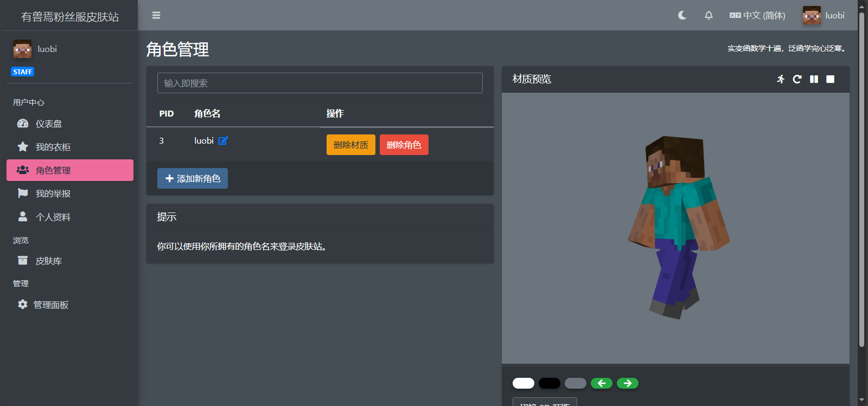
Task: Go to the 仪表盘 dashboard
Action: pos(70,124)
